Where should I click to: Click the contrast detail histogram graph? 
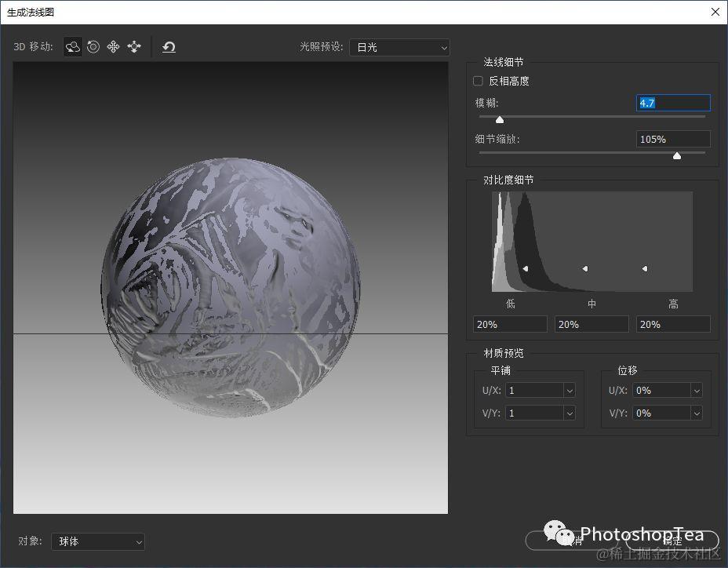592,242
